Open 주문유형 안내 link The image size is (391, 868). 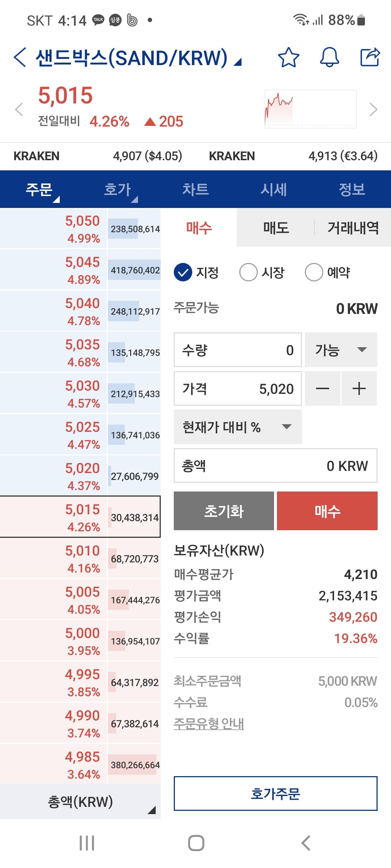point(209,724)
